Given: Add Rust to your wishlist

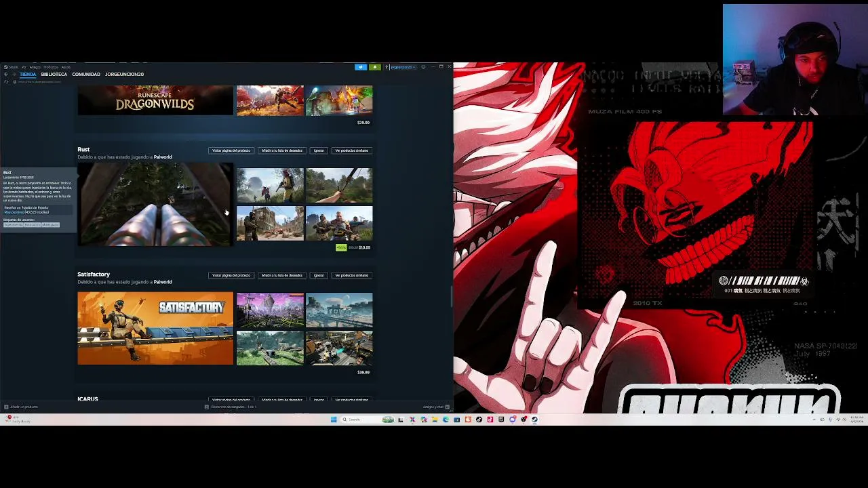Looking at the screenshot, I should point(282,150).
